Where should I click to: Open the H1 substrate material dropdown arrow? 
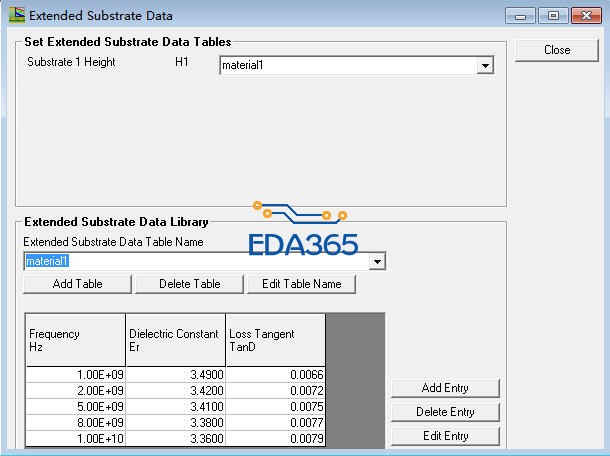pos(485,65)
